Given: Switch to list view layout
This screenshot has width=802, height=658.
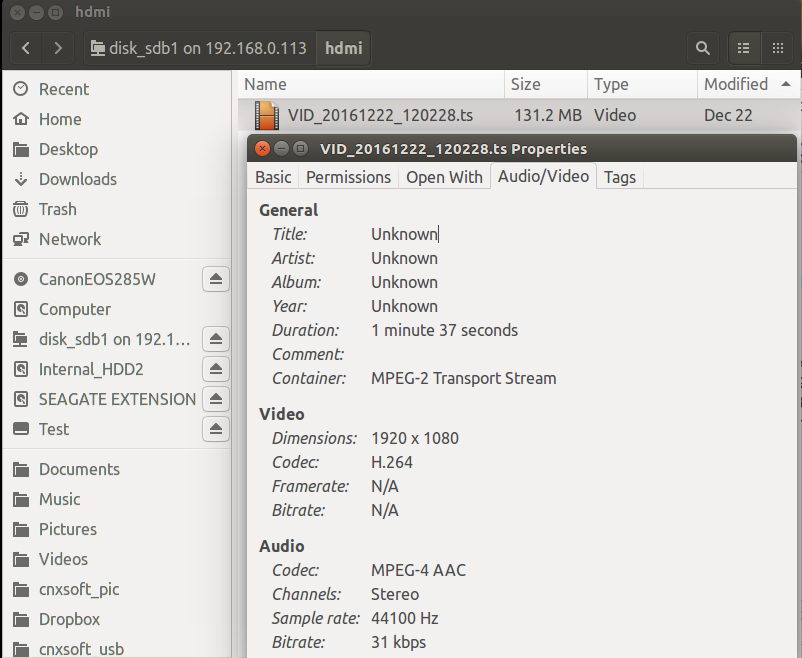Looking at the screenshot, I should coord(742,47).
